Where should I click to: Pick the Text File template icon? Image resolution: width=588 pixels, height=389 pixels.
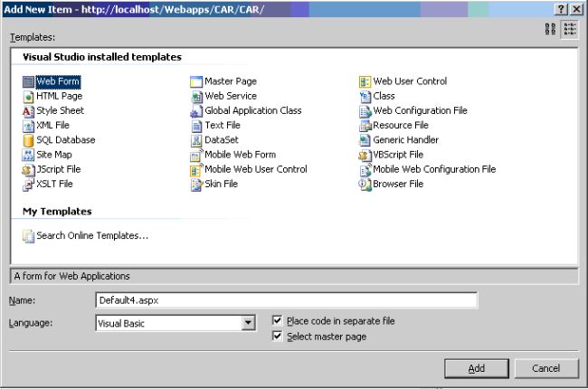(x=196, y=126)
